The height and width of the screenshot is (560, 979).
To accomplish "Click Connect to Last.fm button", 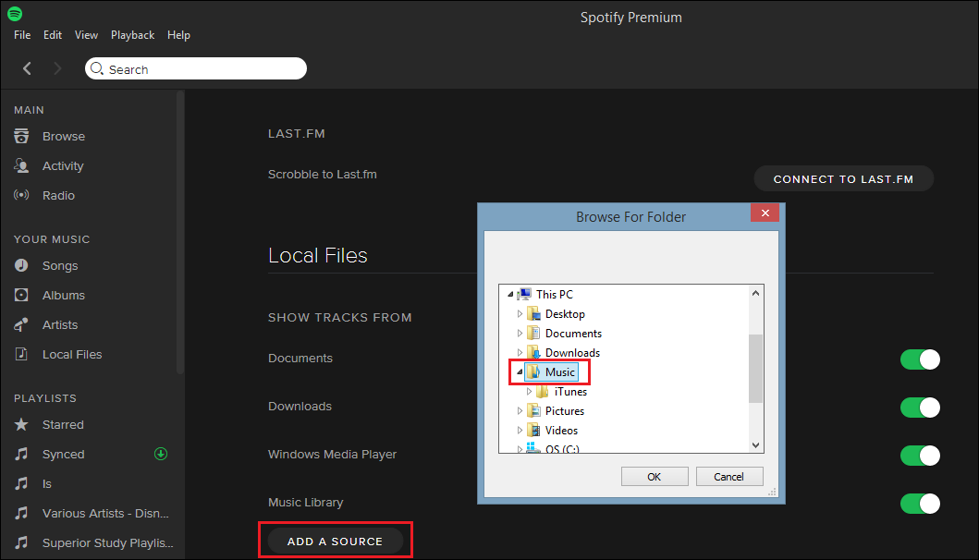I will (x=843, y=179).
